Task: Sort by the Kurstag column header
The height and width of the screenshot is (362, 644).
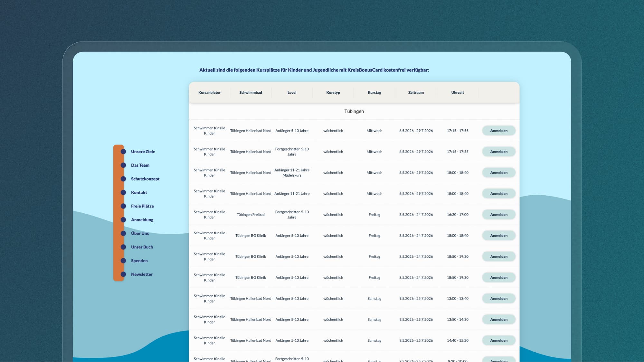Action: click(374, 93)
